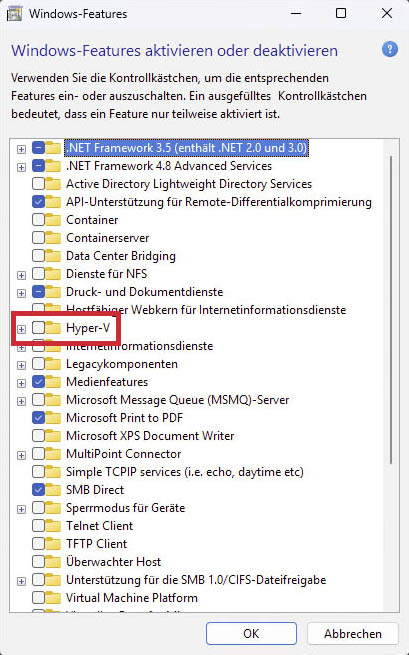Click folder icon next to Data Center Bridging
Viewport: 409px width, 655px height.
click(x=53, y=256)
